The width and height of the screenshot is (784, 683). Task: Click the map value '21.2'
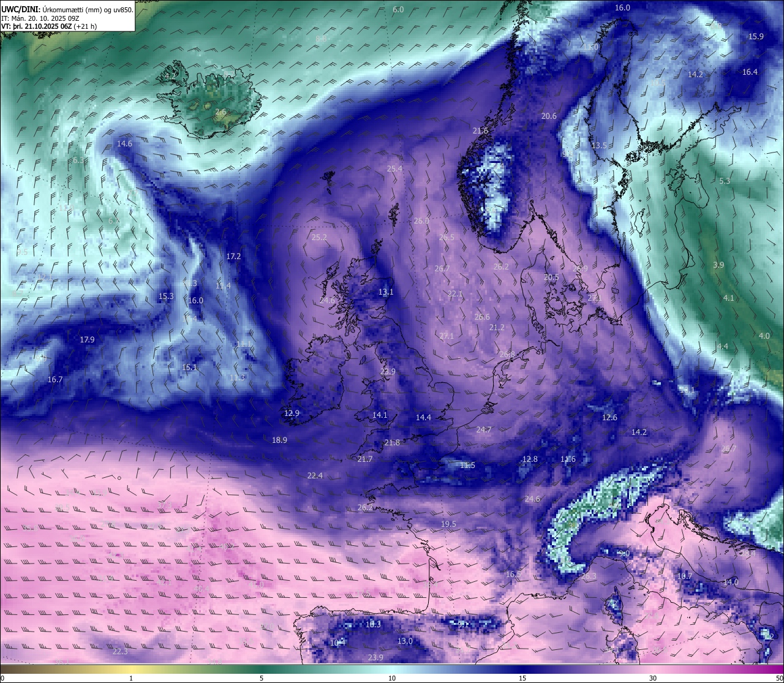click(497, 328)
